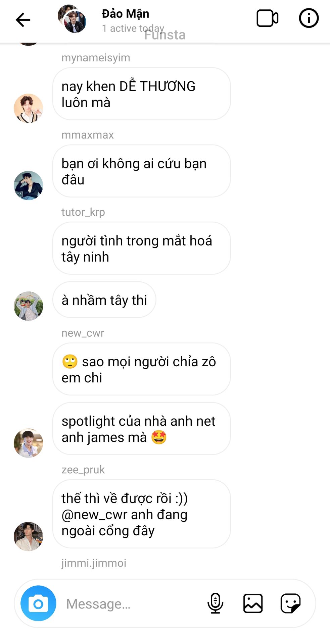The image size is (330, 644).
Task: Select the 'à nhầm tây thi' message
Action: tap(104, 300)
